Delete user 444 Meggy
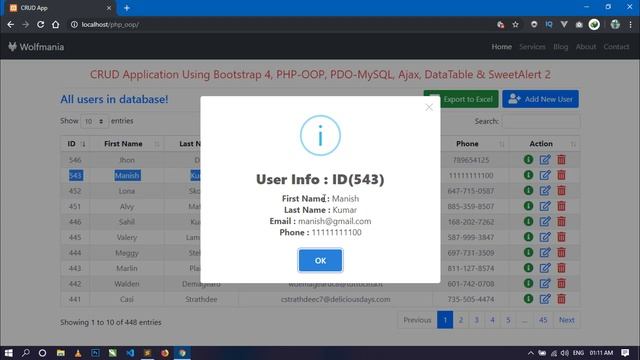640x360 pixels. click(562, 253)
